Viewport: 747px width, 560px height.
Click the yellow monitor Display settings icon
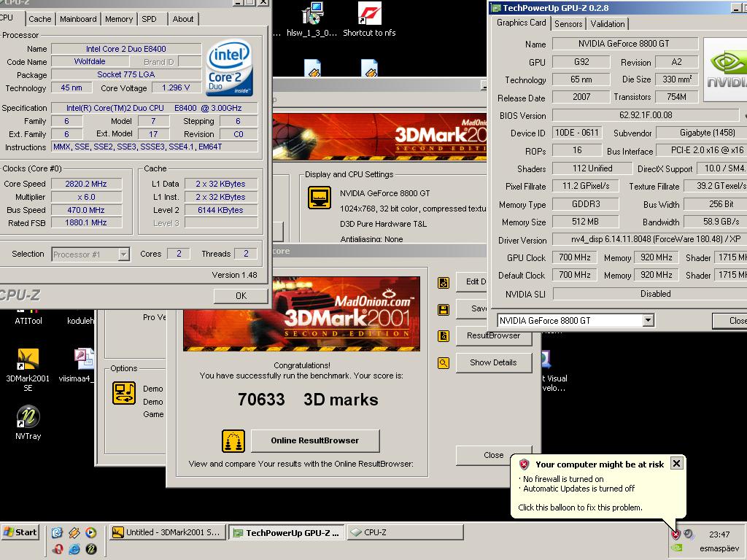tap(320, 198)
